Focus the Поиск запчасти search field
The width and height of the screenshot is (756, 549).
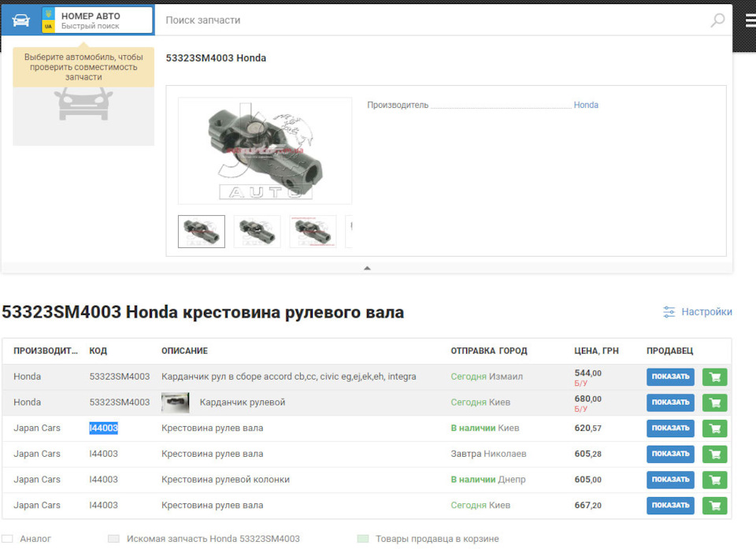point(434,20)
